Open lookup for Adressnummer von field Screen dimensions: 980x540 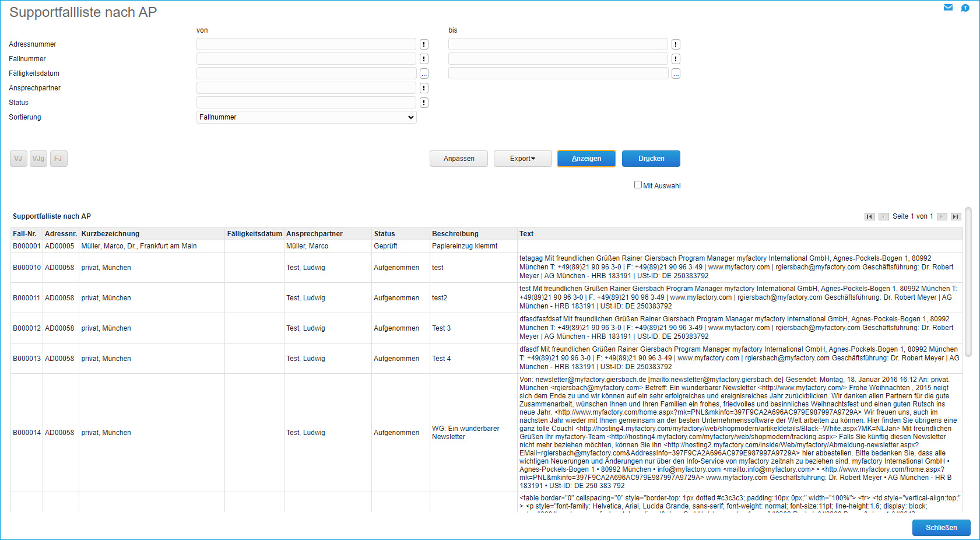(424, 44)
